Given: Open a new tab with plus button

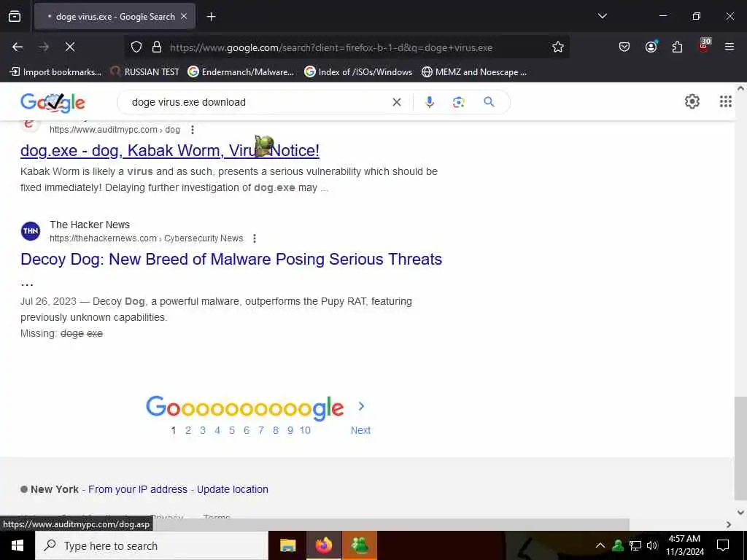Looking at the screenshot, I should [x=211, y=17].
